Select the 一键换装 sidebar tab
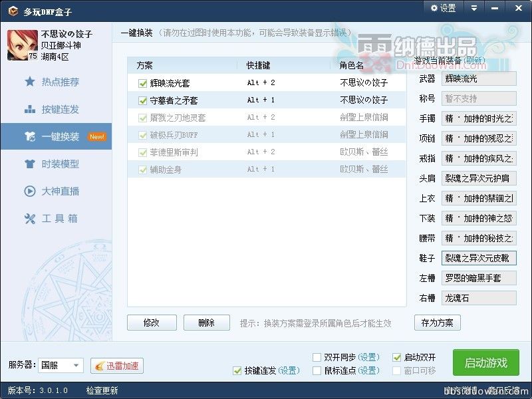 [x=57, y=136]
